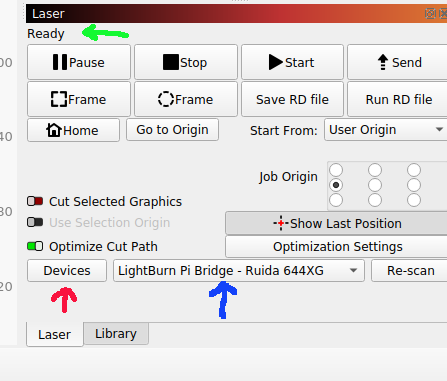Image resolution: width=447 pixels, height=381 pixels.
Task: Select bottom-left Job Origin radio
Action: pyautogui.click(x=336, y=200)
